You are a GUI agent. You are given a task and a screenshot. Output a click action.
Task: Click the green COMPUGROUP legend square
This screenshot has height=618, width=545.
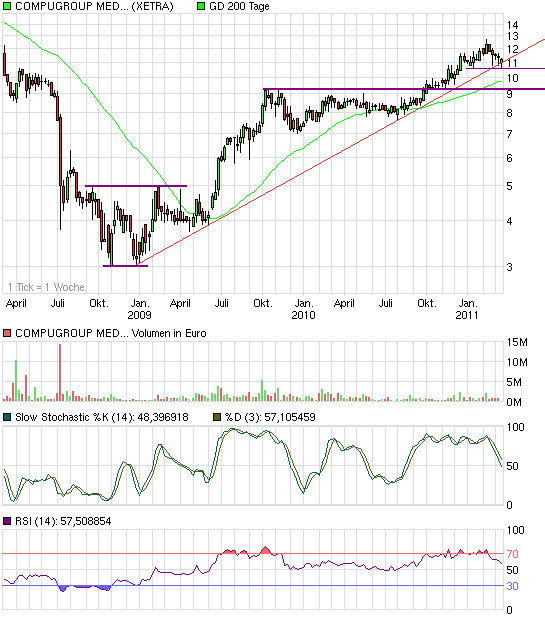[x=7, y=6]
